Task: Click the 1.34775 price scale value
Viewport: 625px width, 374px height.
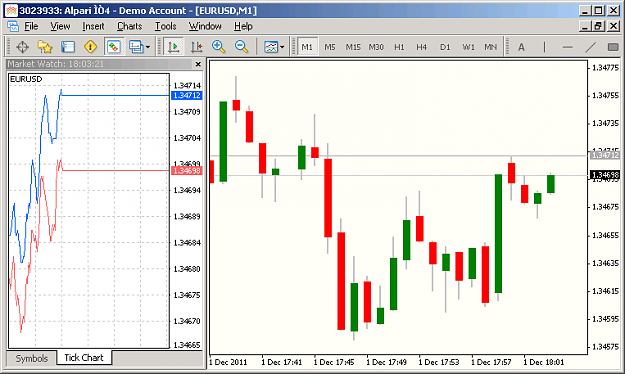Action: (x=606, y=68)
